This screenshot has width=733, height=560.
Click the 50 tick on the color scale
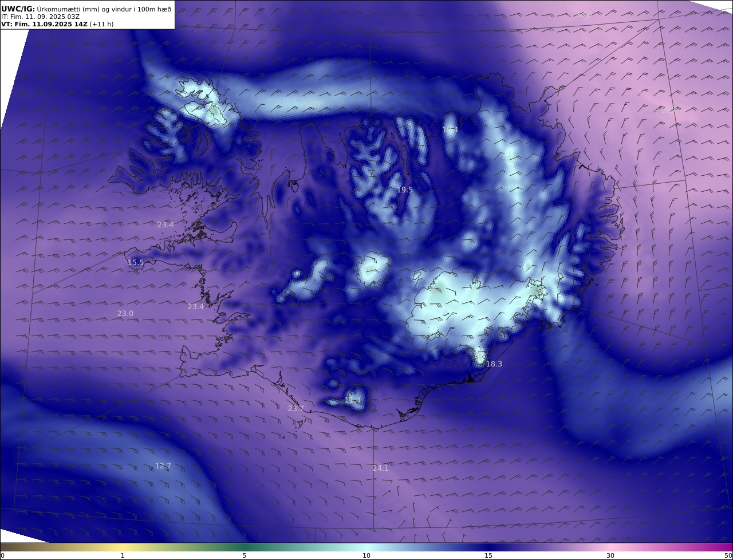tap(728, 555)
